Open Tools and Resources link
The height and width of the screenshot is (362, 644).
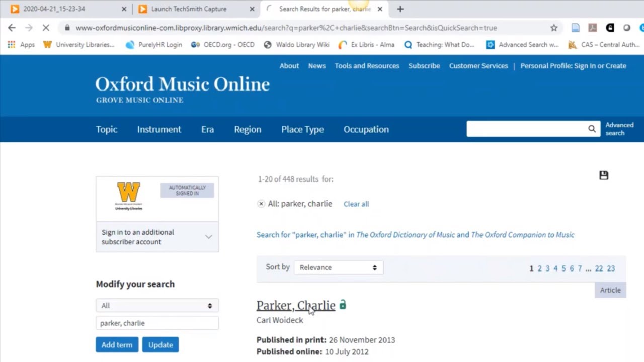[x=367, y=66]
